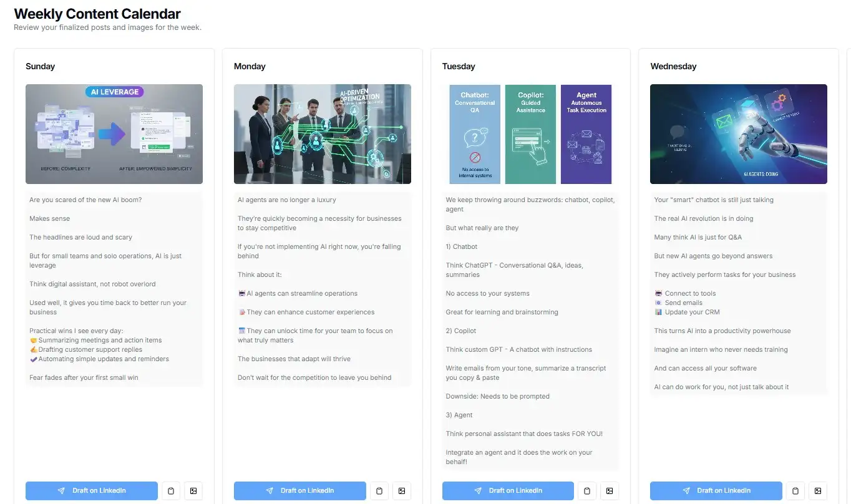Click Wednesday's Draft on LinkedIn button
851x504 pixels.
[x=716, y=491]
